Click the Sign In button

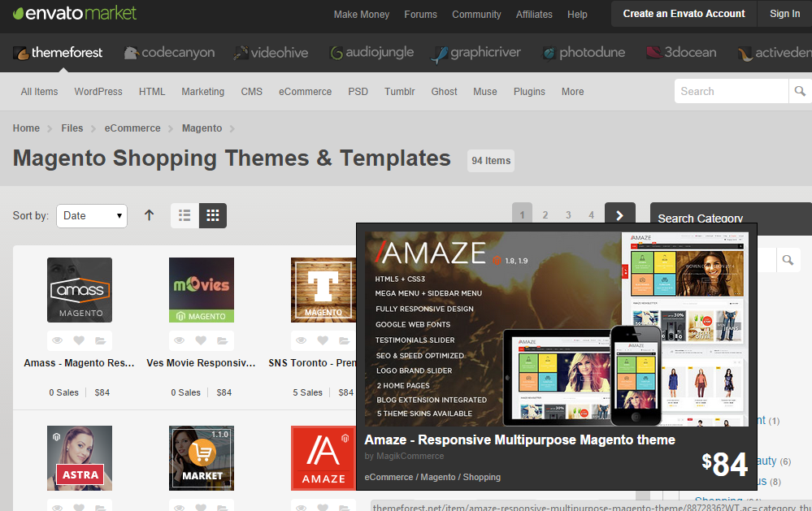click(784, 14)
